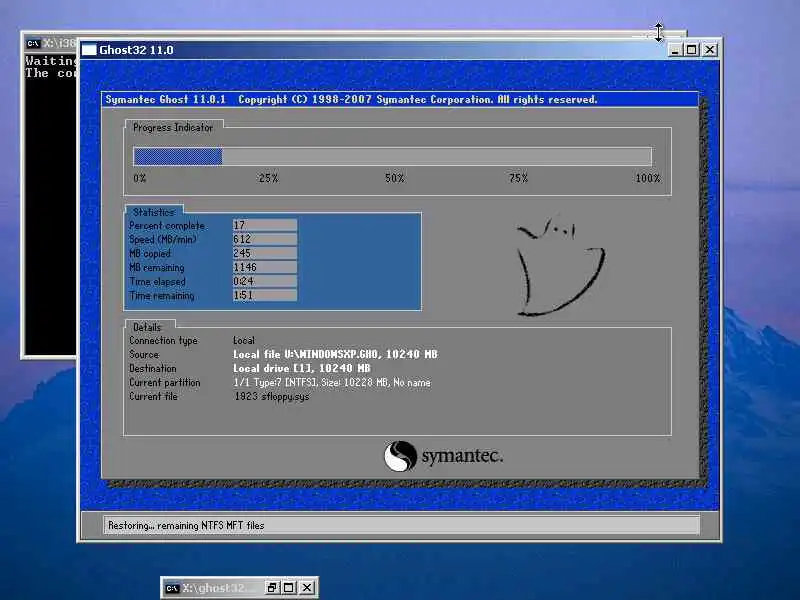Maximize the Ghost32 11.0 window
Viewport: 800px width, 600px height.
pos(691,49)
